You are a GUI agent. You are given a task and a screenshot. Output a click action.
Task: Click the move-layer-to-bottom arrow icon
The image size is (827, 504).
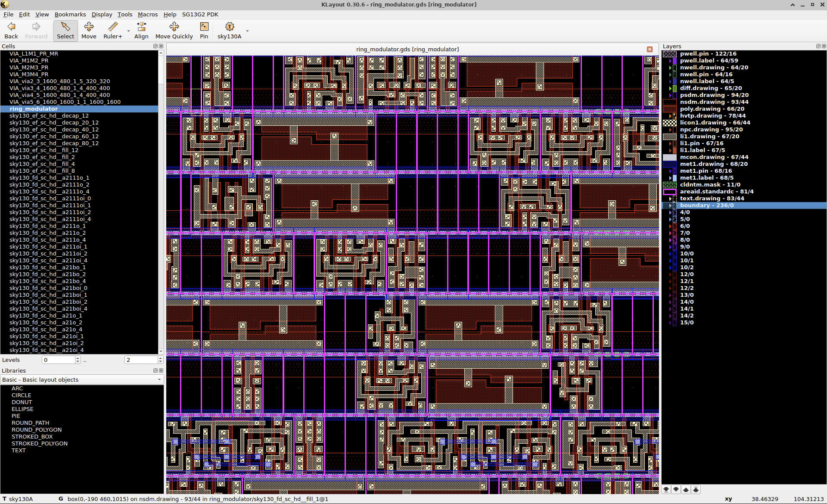tap(665, 489)
